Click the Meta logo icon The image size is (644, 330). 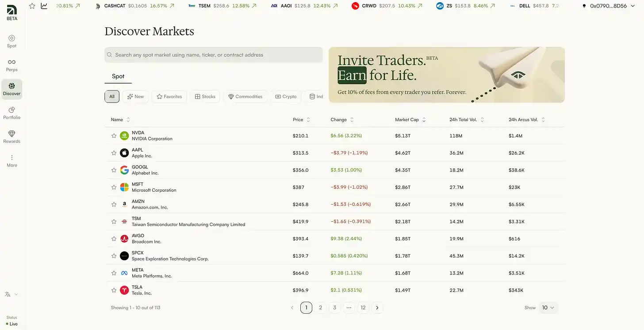(x=124, y=273)
